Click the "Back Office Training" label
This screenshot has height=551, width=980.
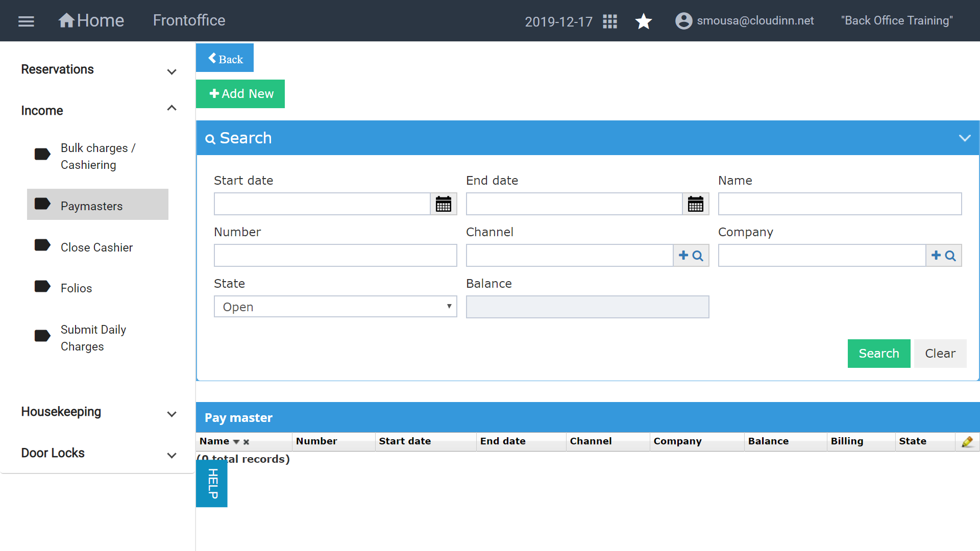click(897, 20)
